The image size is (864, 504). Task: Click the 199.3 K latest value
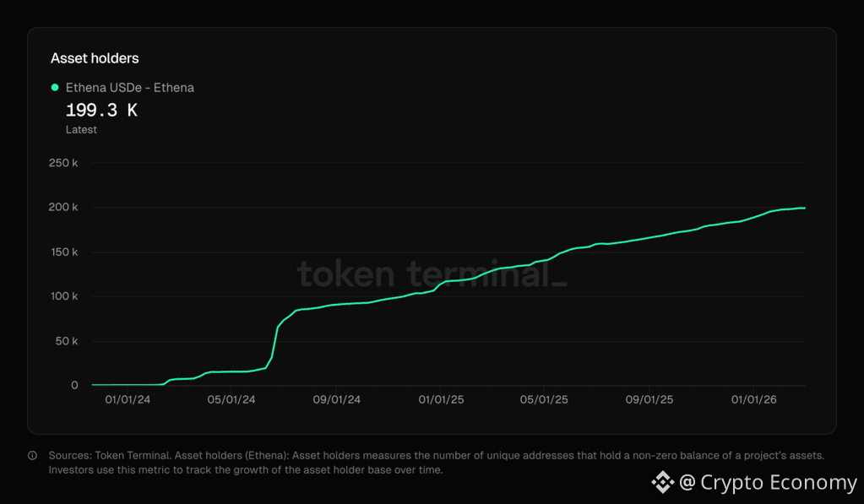tap(101, 110)
